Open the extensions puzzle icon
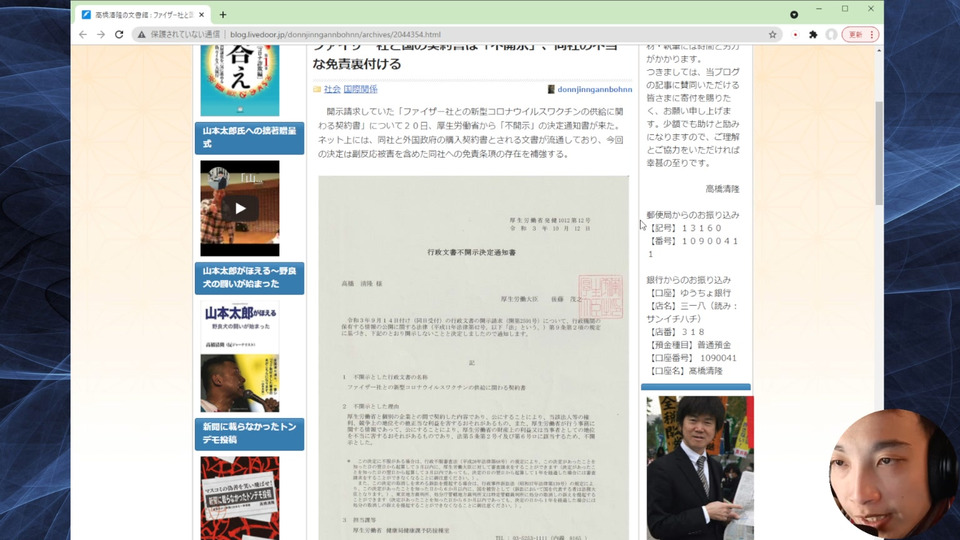Screen dimensions: 960x540 [x=813, y=35]
